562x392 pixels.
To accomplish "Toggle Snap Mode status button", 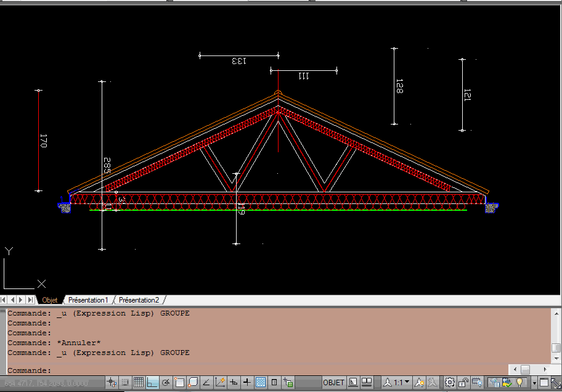I will pyautogui.click(x=125, y=383).
